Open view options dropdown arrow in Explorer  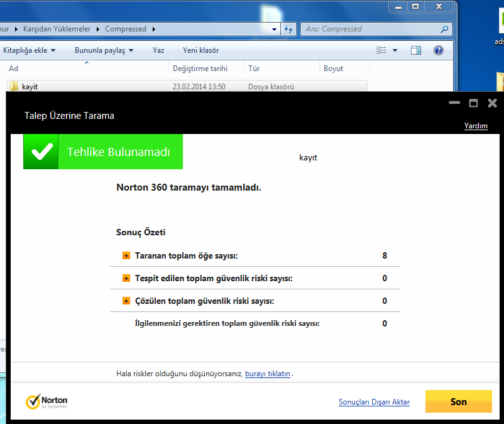[x=395, y=50]
